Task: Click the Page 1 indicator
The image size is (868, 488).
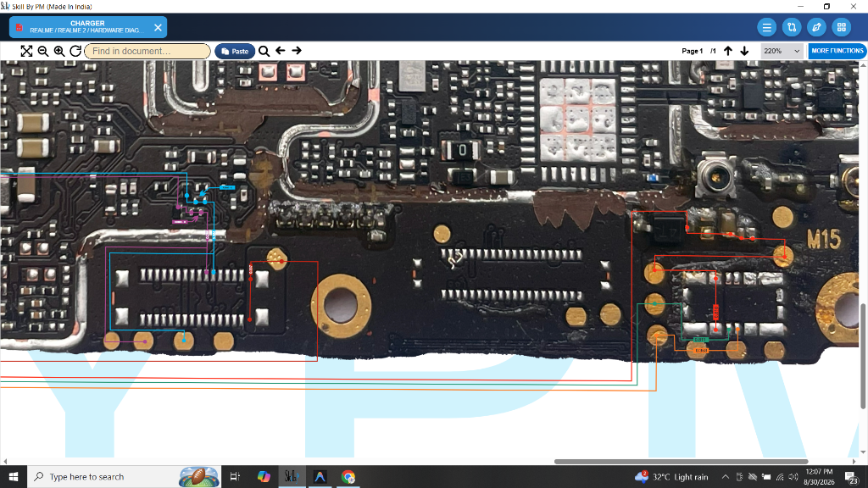Action: (x=692, y=51)
